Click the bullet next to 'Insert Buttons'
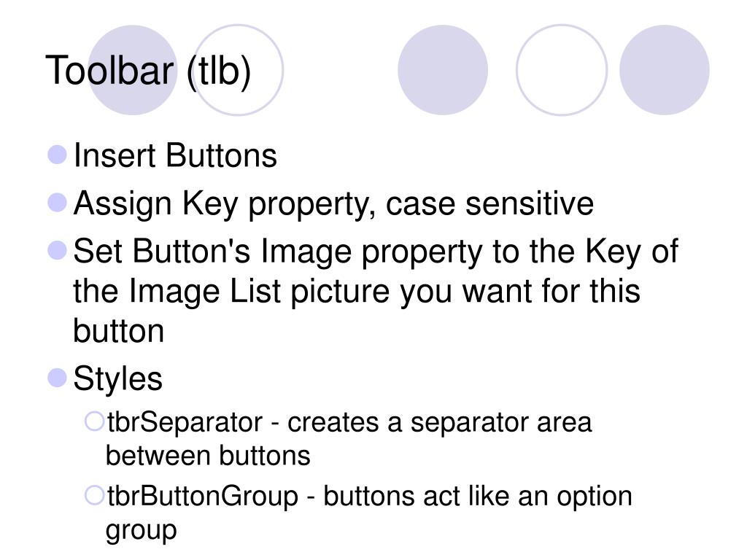This screenshot has height=560, width=747. [58, 155]
